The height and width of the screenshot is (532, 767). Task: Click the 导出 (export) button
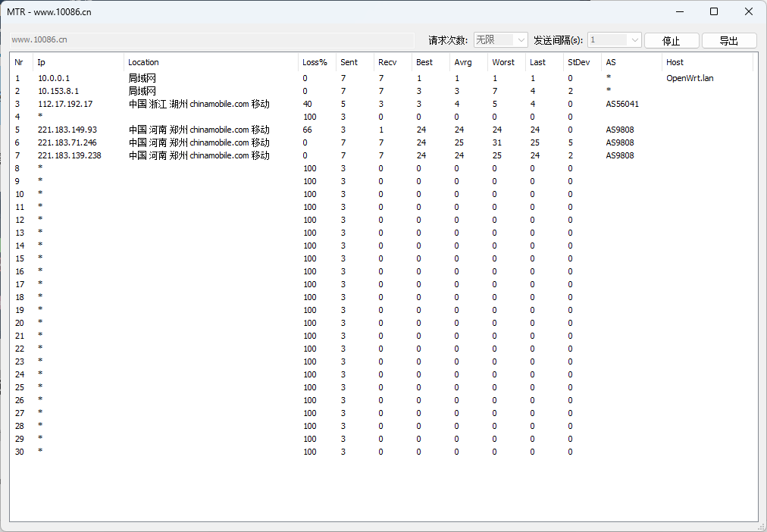coord(728,41)
